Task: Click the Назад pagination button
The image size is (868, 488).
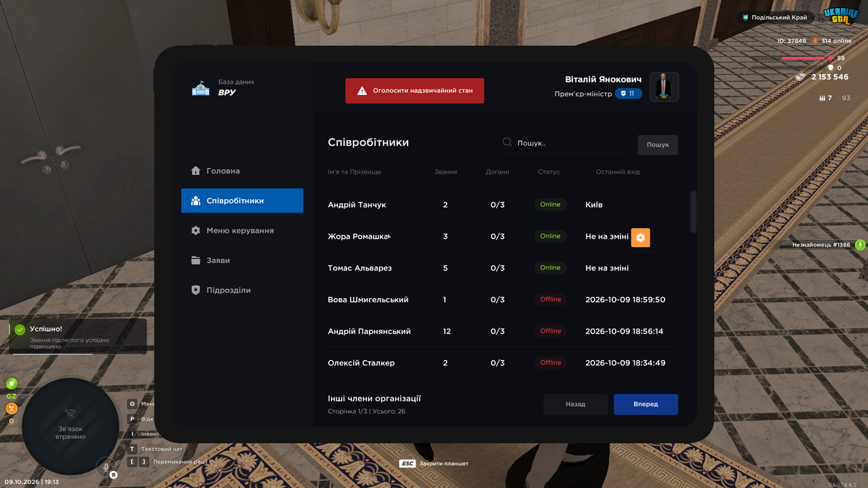Action: pos(576,404)
